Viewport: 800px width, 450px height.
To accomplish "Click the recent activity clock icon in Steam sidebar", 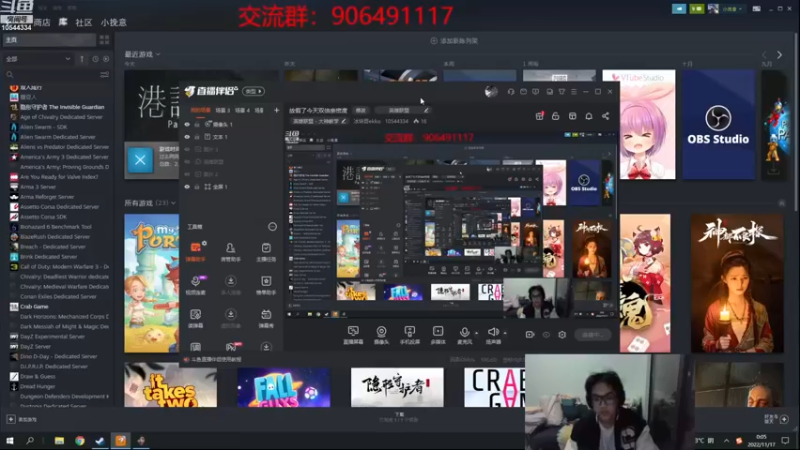I will point(95,59).
